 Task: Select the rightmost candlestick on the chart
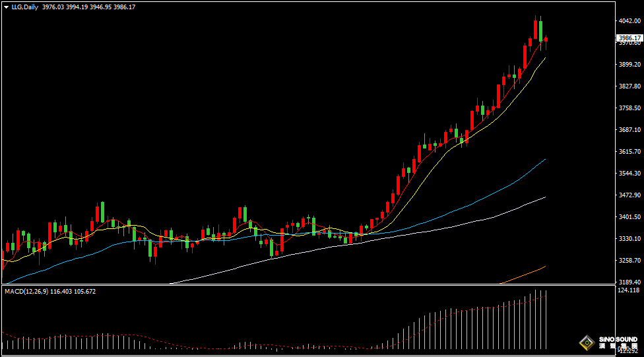click(546, 41)
